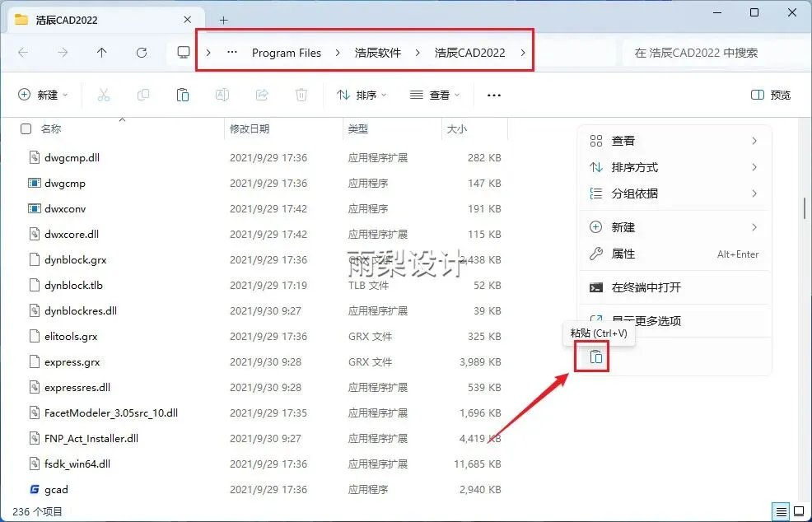The image size is (812, 522).
Task: Click the Back navigation arrow
Action: 23,53
